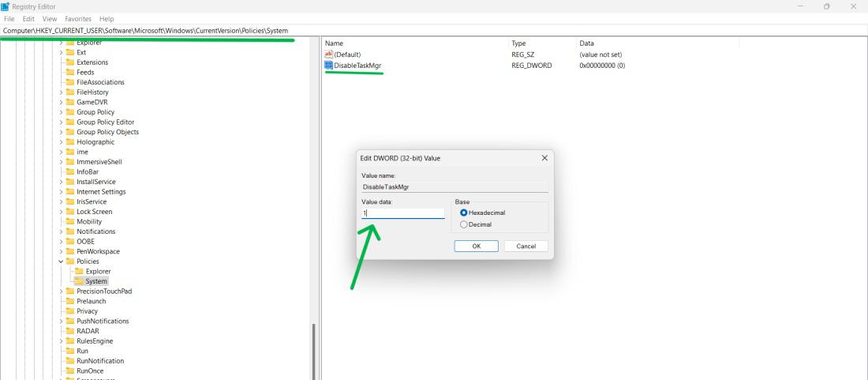868x380 pixels.
Task: Click the Holographic folder icon
Action: [x=69, y=142]
